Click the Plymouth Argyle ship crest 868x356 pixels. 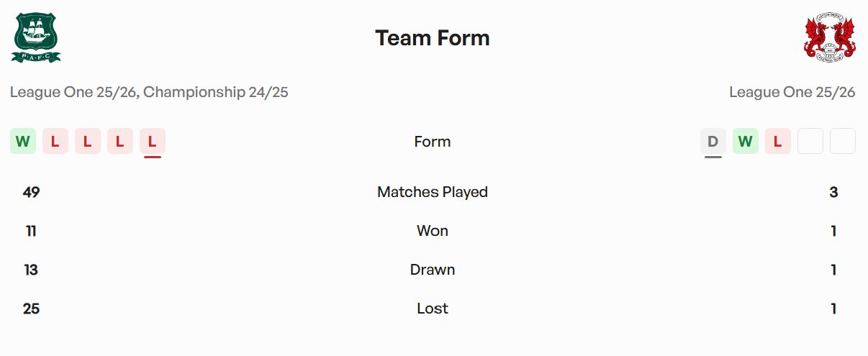coord(36,37)
